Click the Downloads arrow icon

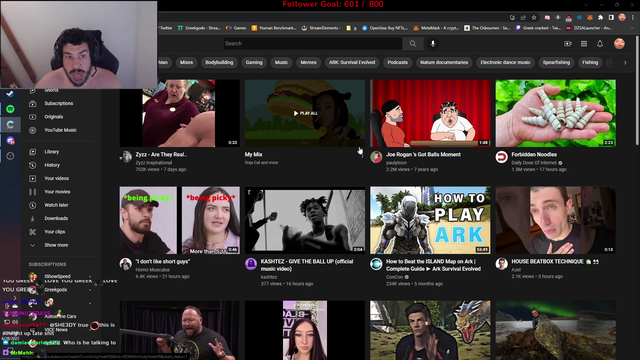point(33,219)
